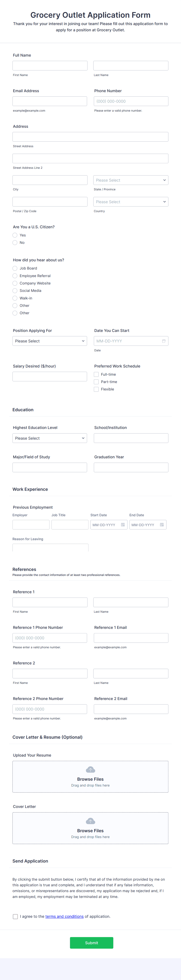Click the Salary Desired input field
The width and height of the screenshot is (181, 980).
point(50,376)
